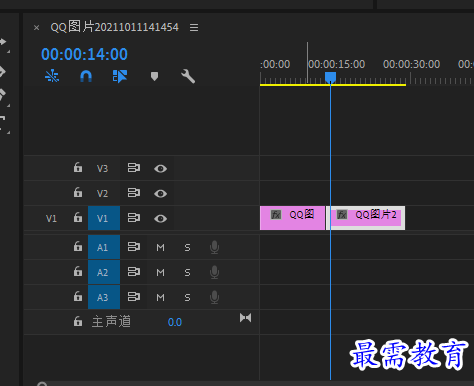Click the nest sequence insert icon
Screen dimensions: 474x386
pyautogui.click(x=52, y=76)
